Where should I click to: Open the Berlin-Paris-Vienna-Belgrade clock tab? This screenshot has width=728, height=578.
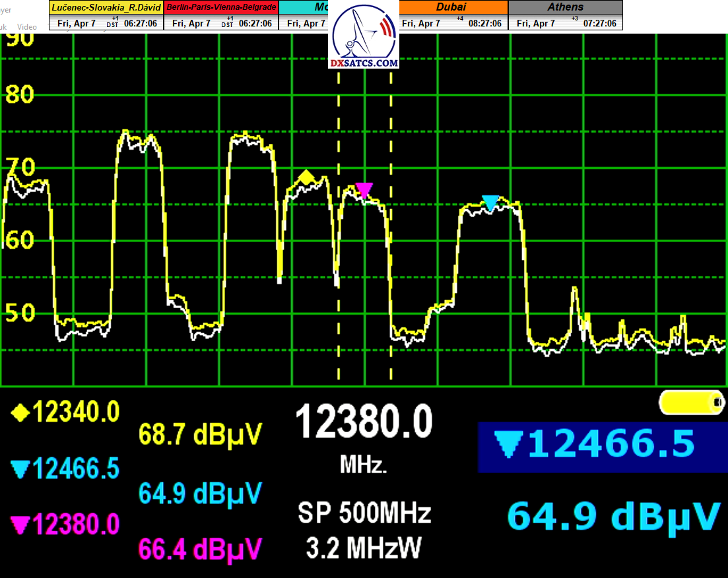tap(221, 7)
